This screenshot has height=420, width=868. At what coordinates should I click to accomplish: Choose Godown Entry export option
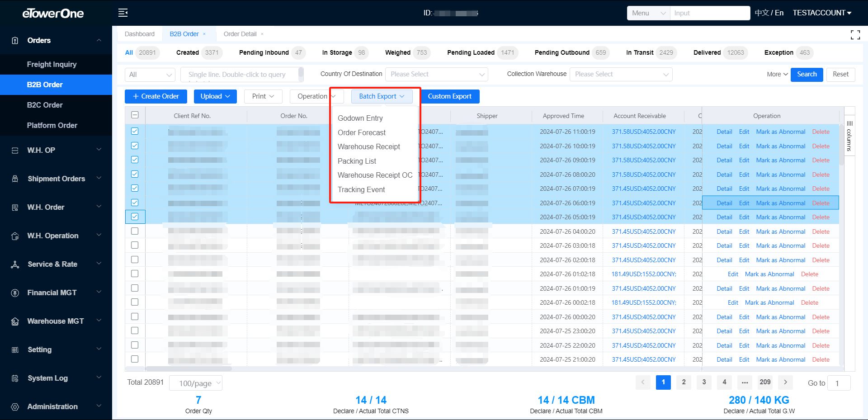tap(360, 118)
